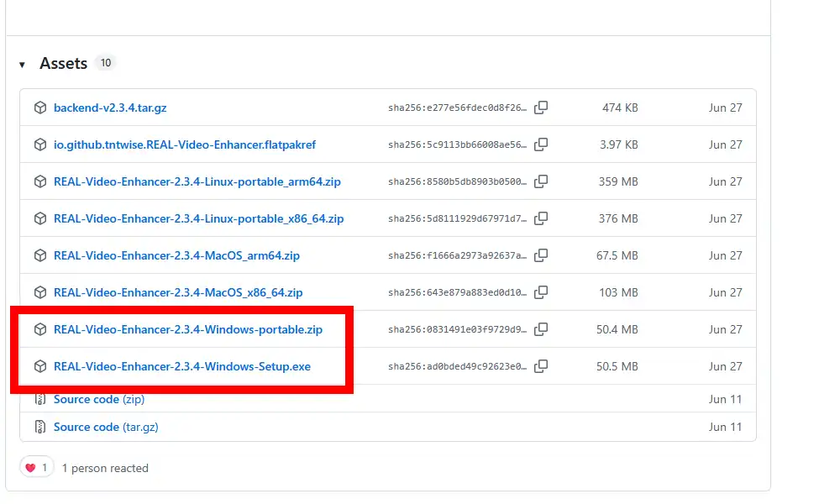The image size is (840, 504).
Task: Select hash text sha256:ad0bded49c92623e0…
Action: point(458,366)
